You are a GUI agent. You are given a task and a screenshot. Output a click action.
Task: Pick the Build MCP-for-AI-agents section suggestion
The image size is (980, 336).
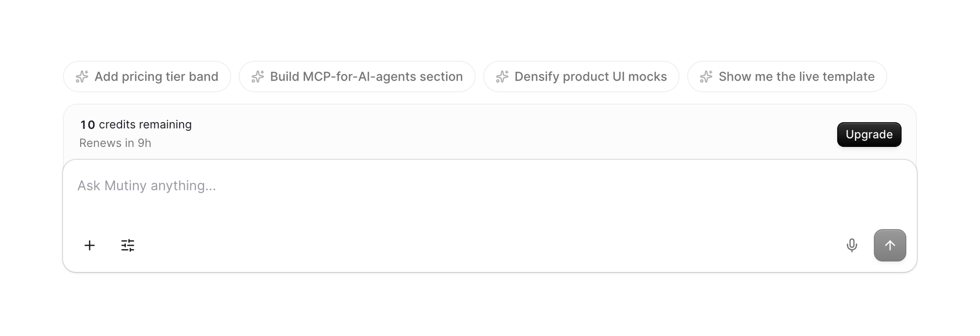(x=357, y=77)
